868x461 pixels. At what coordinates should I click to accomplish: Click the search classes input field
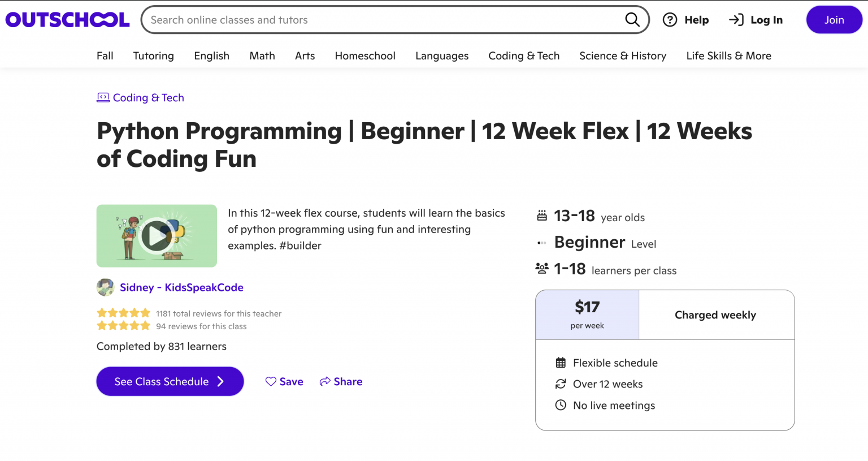[384, 20]
